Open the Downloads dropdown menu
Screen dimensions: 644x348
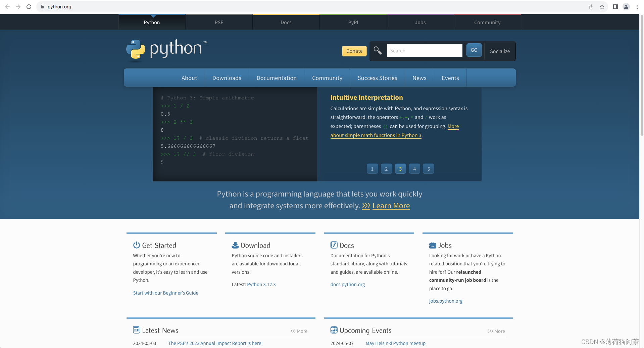coord(227,78)
